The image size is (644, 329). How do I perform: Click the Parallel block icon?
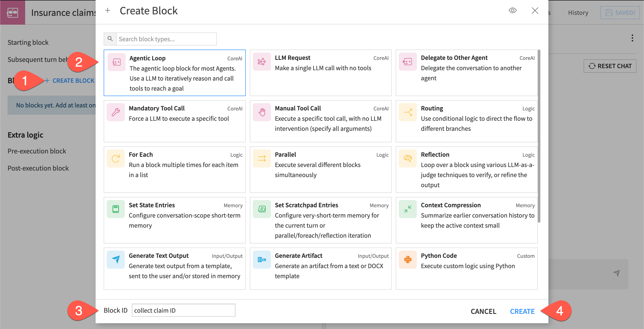coord(262,158)
